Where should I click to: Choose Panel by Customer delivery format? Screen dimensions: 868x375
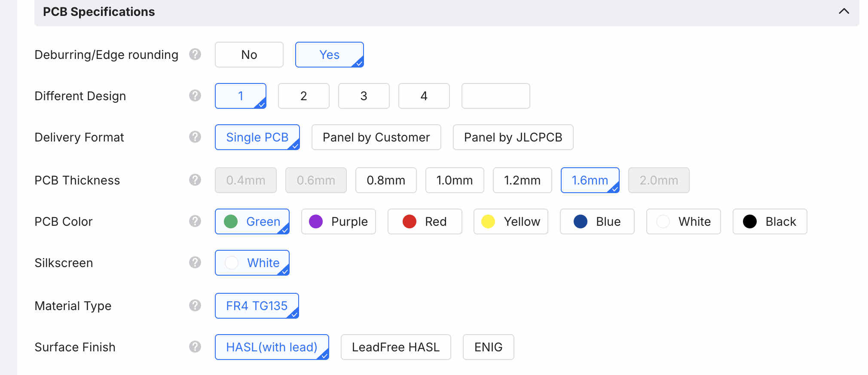click(x=376, y=137)
